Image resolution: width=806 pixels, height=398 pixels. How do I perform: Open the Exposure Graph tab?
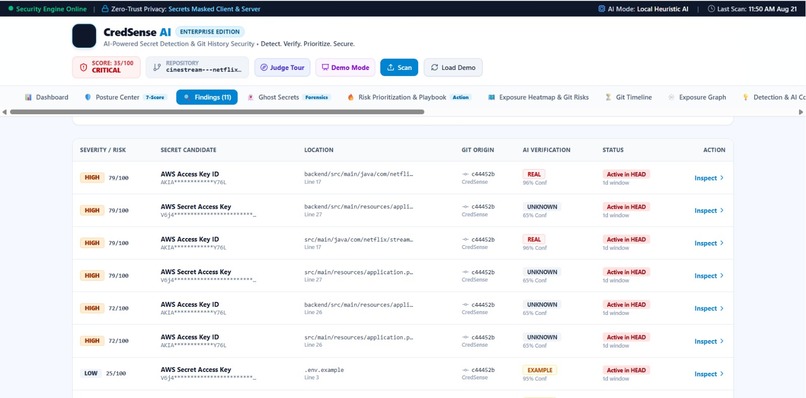pyautogui.click(x=697, y=97)
